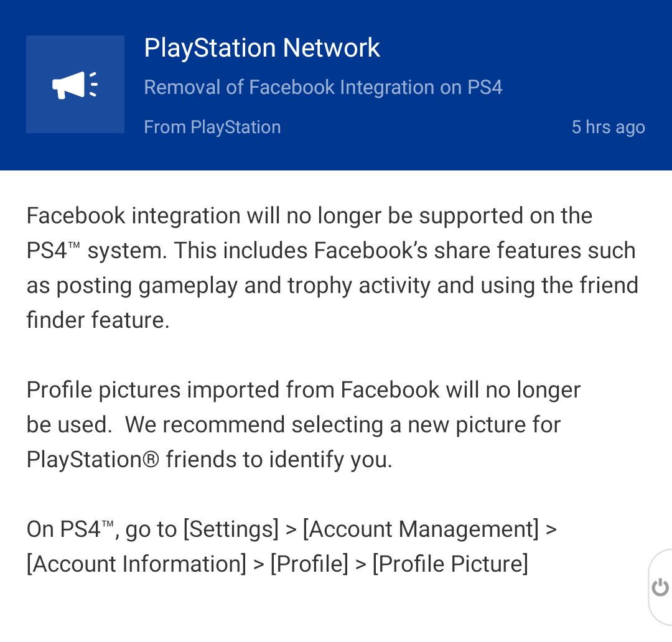Select the [Profile Picture] path step
Image resolution: width=672 pixels, height=642 pixels.
point(450,564)
